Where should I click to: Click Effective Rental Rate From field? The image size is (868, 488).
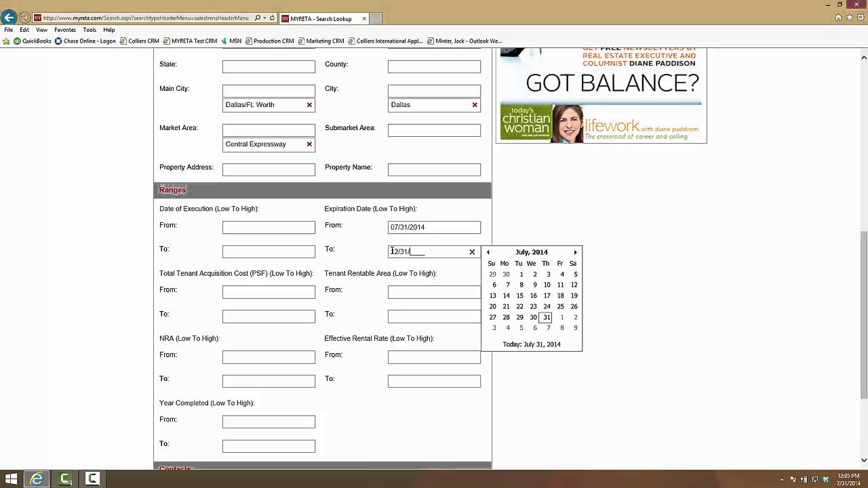pos(434,357)
